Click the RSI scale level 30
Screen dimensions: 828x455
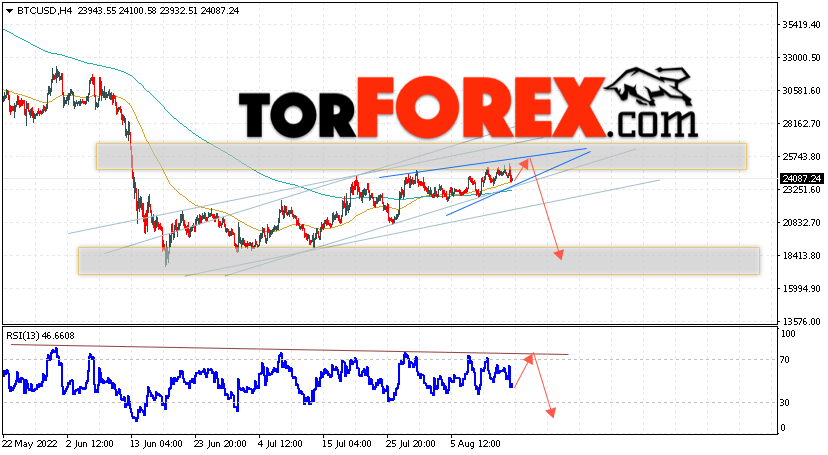tap(785, 403)
